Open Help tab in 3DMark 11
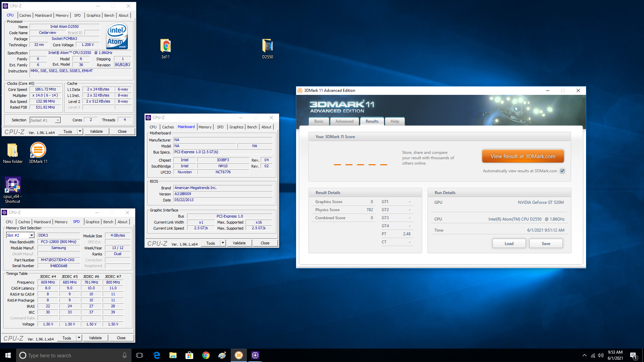 [x=395, y=121]
